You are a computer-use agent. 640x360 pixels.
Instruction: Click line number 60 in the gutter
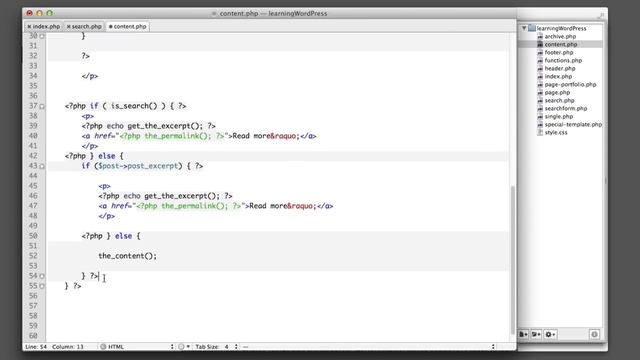33,336
